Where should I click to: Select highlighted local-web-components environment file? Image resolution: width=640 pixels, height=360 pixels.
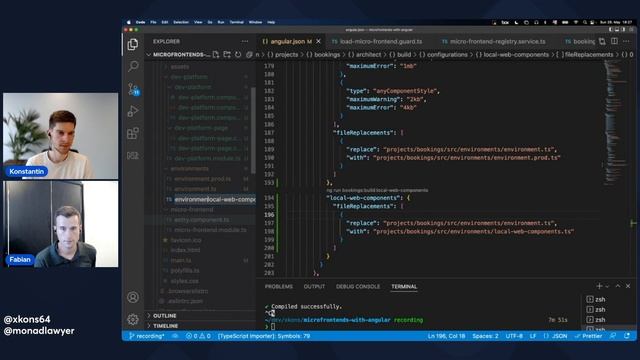click(x=210, y=199)
